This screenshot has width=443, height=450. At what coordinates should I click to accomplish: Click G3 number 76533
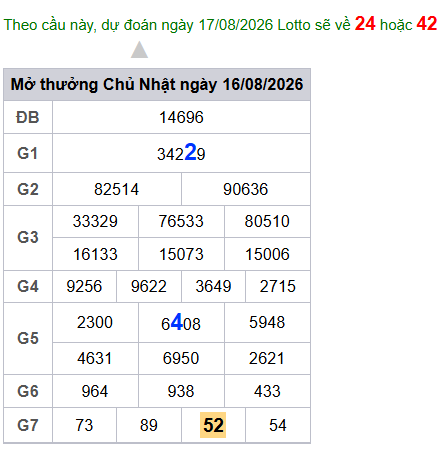181,221
